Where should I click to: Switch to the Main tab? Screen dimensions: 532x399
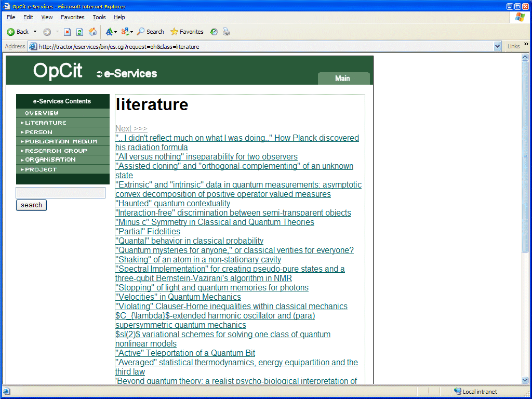point(343,78)
